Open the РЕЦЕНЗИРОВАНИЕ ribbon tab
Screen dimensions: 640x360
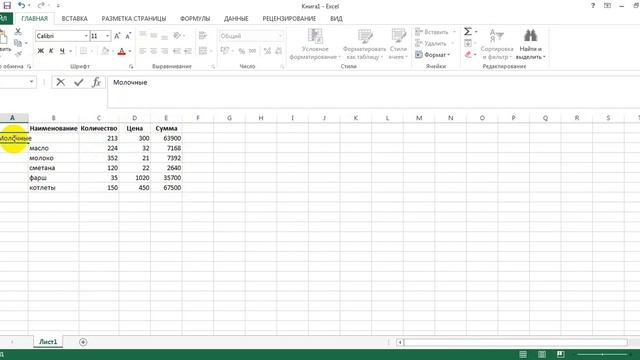tap(289, 18)
